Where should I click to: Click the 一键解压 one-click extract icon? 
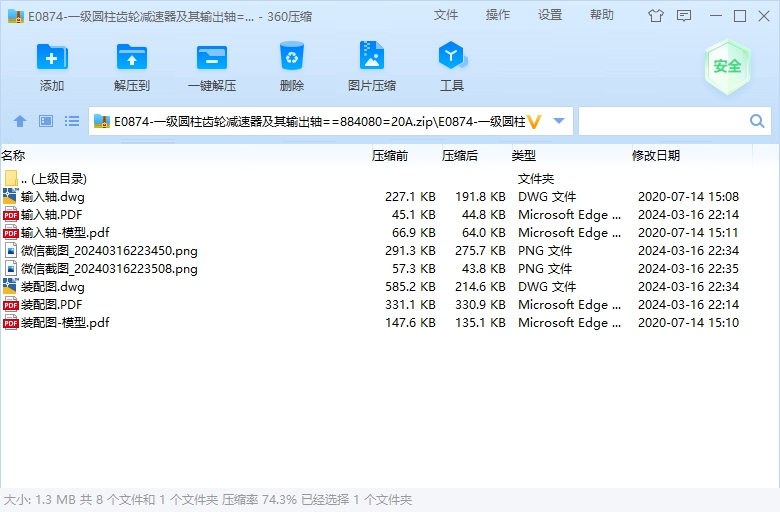coord(212,57)
